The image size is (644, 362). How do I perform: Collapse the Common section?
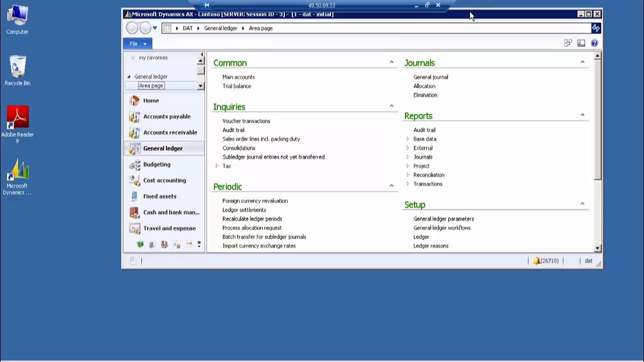(391, 62)
